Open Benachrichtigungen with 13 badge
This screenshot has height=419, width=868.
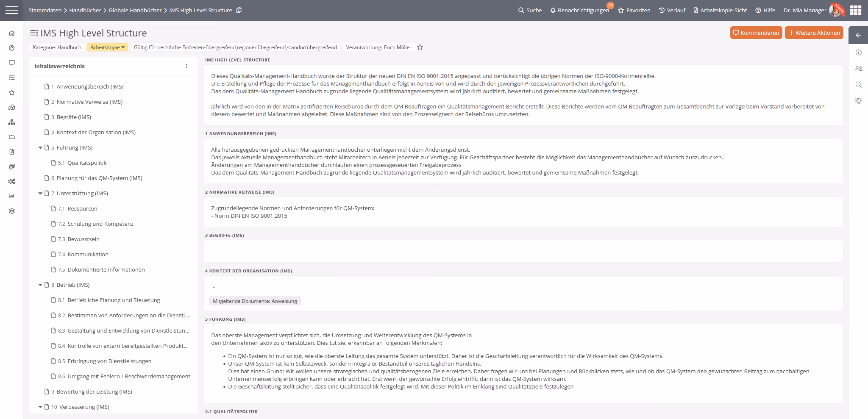[582, 10]
